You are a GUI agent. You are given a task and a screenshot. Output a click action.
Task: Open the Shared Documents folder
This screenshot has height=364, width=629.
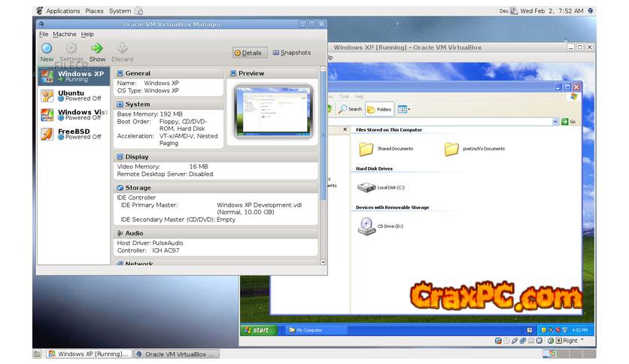point(366,148)
